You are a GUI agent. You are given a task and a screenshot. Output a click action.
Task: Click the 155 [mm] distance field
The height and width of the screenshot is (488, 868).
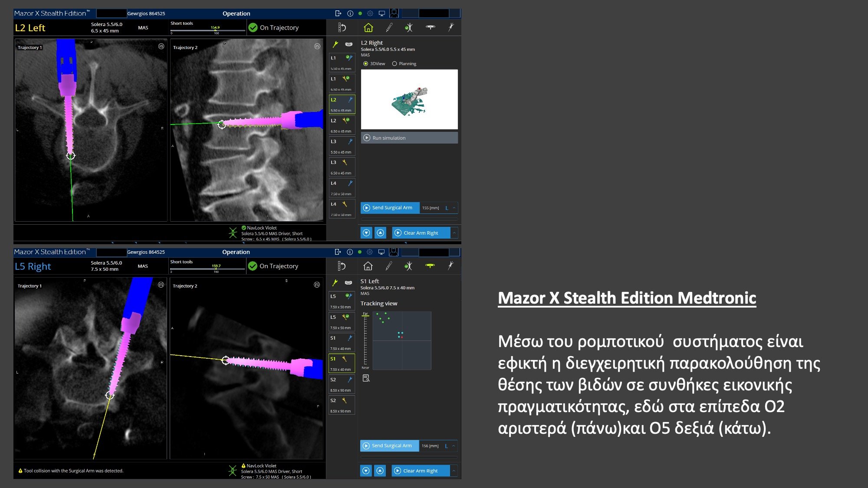(x=431, y=208)
